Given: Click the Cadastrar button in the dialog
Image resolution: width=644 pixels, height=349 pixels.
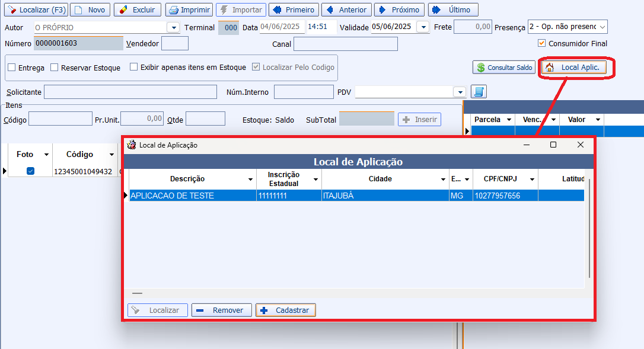Looking at the screenshot, I should [286, 310].
